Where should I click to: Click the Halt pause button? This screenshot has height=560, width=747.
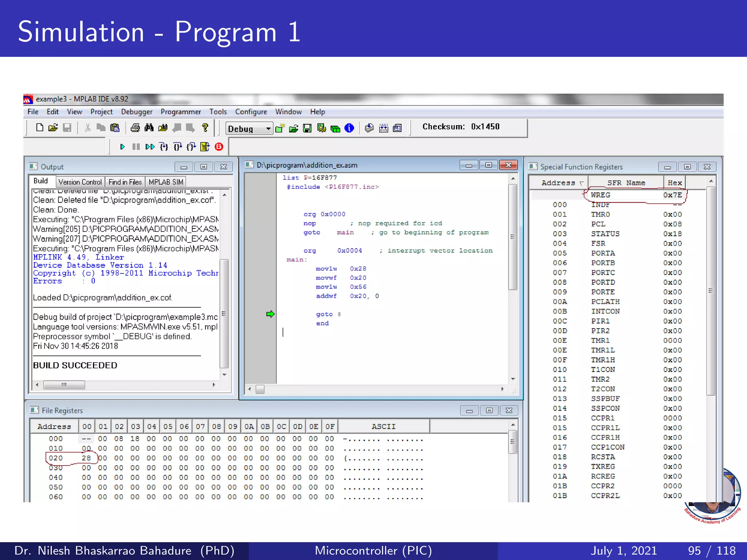point(136,147)
